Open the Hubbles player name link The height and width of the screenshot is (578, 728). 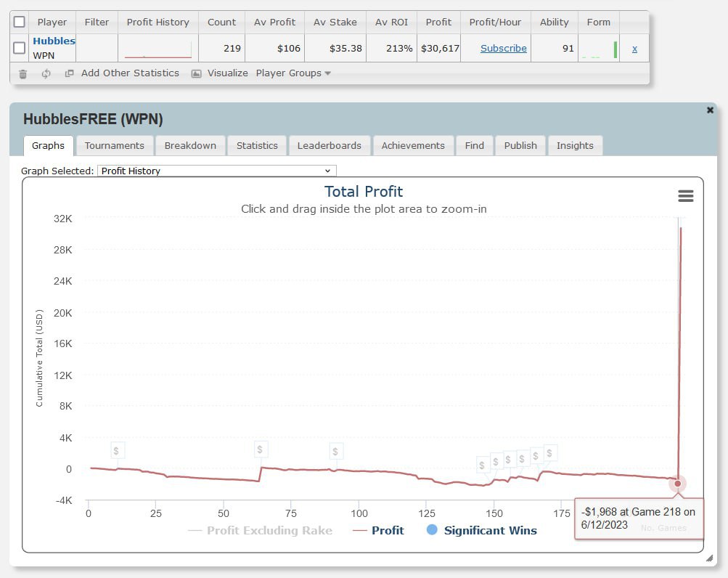point(54,41)
